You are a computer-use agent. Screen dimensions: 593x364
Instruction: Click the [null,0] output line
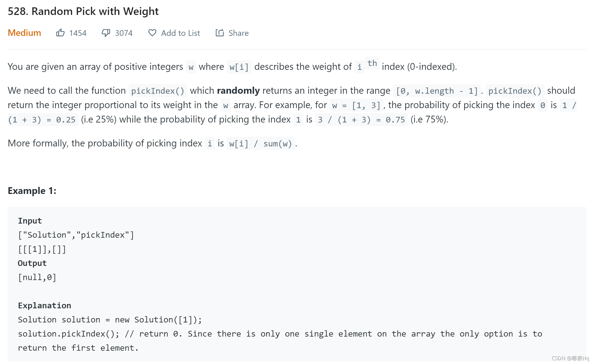point(37,277)
